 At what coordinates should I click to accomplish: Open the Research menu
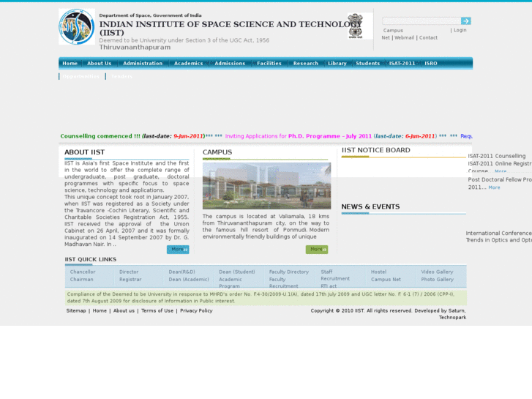(306, 63)
